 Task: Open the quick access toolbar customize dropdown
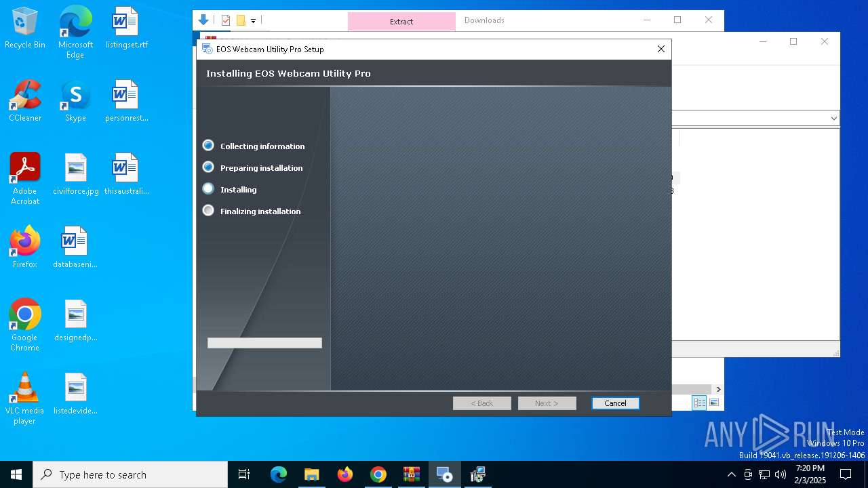tap(253, 21)
